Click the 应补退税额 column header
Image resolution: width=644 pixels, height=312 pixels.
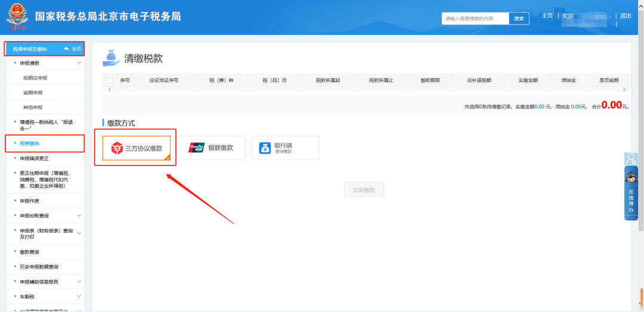point(479,80)
